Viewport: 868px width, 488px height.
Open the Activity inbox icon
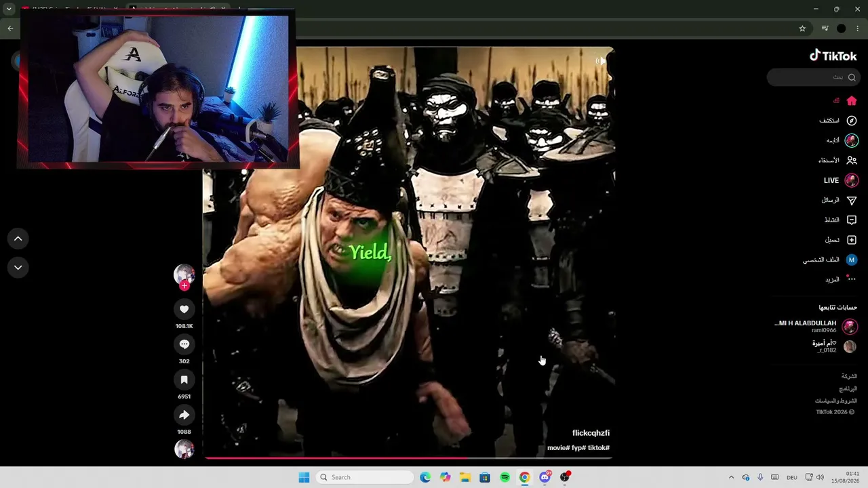pyautogui.click(x=852, y=220)
